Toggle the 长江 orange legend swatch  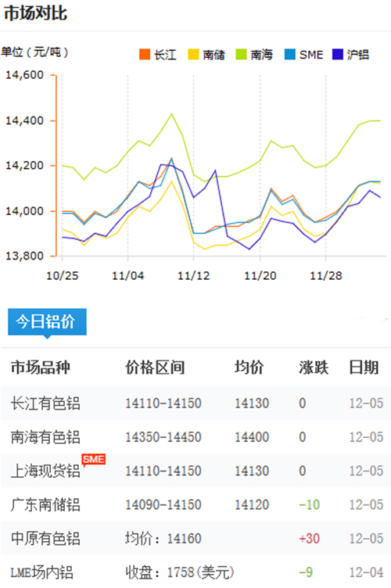point(145,55)
